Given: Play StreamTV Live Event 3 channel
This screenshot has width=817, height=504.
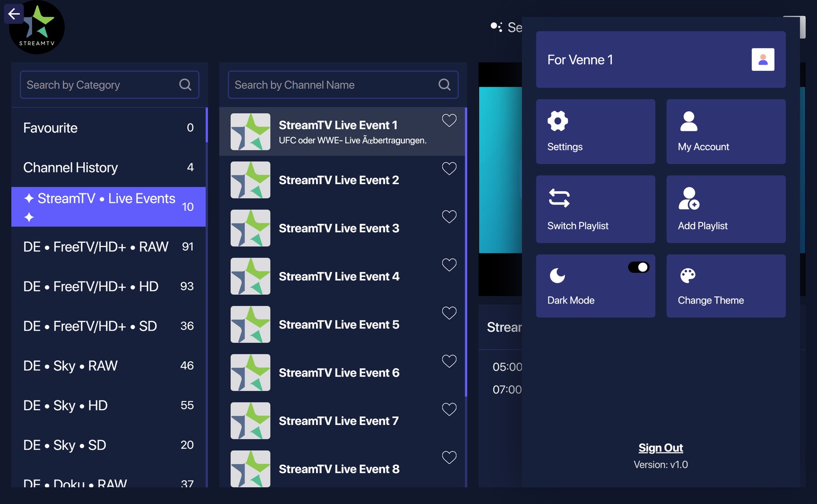Looking at the screenshot, I should (x=342, y=228).
